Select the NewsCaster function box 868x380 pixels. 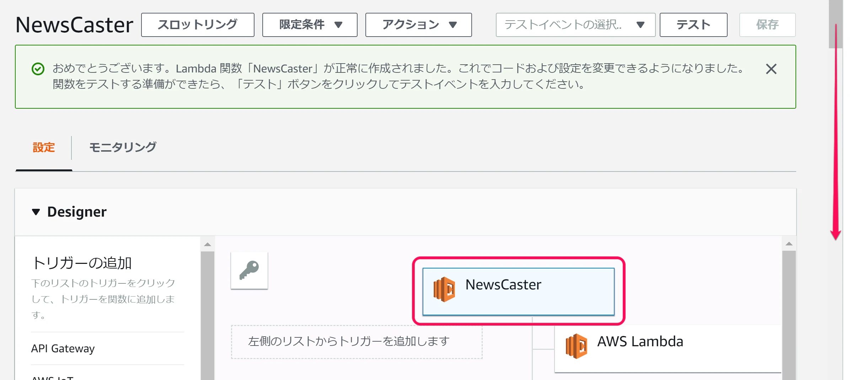click(x=518, y=291)
